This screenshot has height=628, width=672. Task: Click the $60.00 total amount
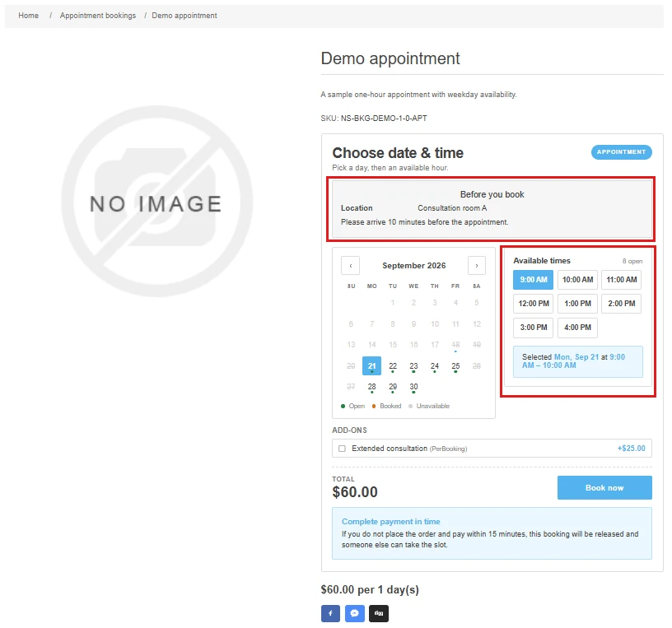355,491
